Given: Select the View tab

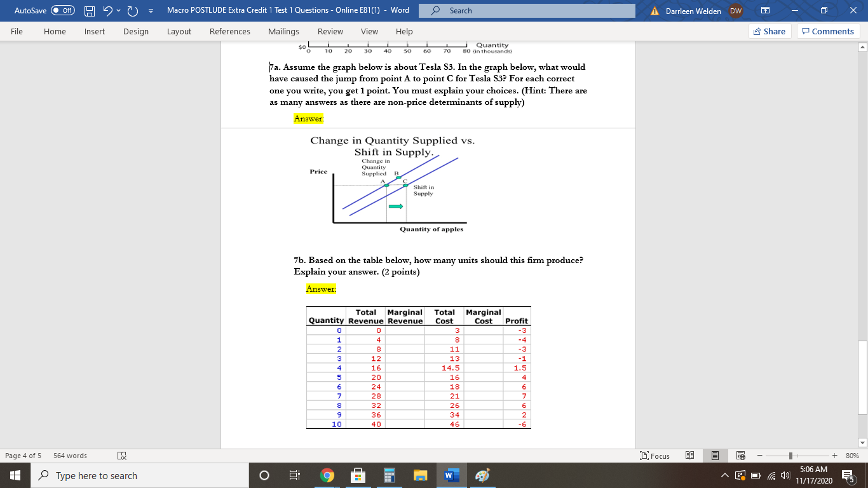Looking at the screenshot, I should click(369, 31).
